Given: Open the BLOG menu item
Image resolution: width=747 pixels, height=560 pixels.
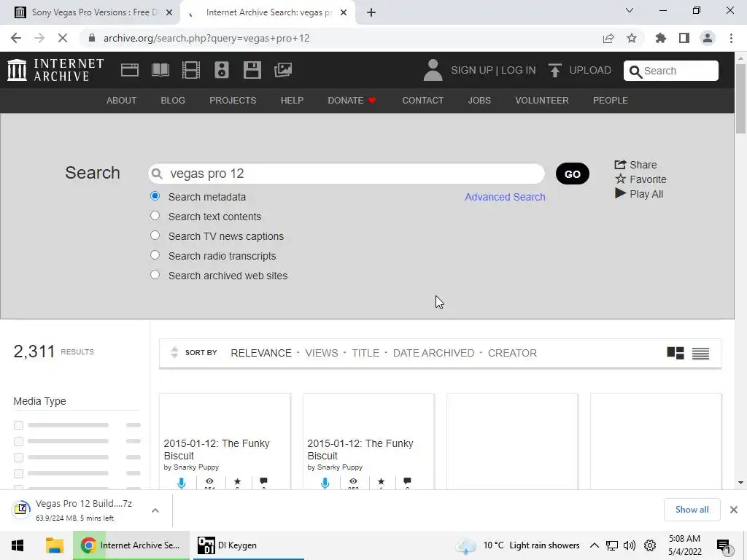Looking at the screenshot, I should pos(173,101).
